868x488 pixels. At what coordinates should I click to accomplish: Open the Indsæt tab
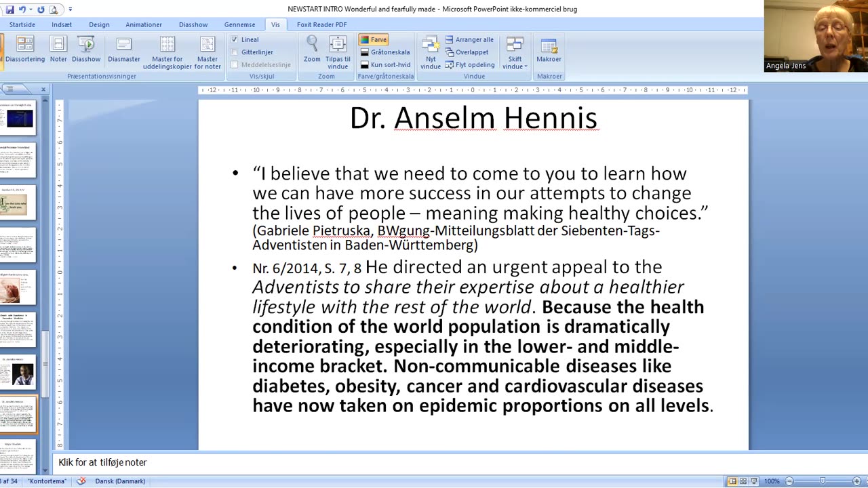62,24
